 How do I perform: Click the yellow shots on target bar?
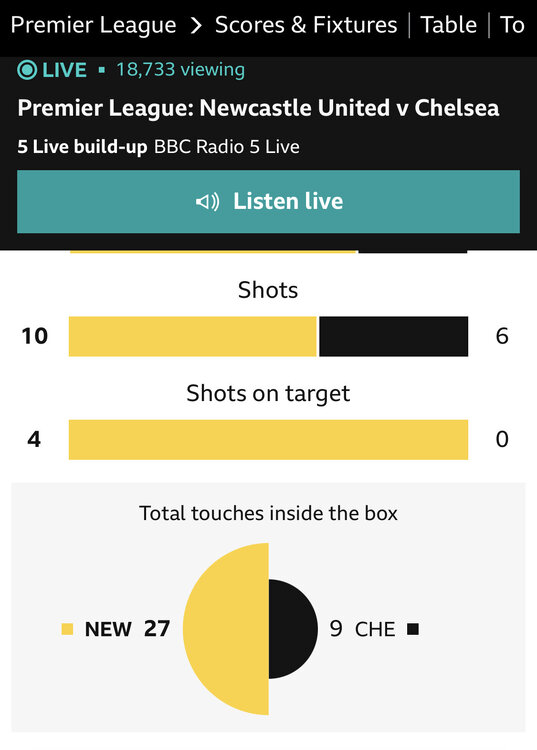point(268,440)
